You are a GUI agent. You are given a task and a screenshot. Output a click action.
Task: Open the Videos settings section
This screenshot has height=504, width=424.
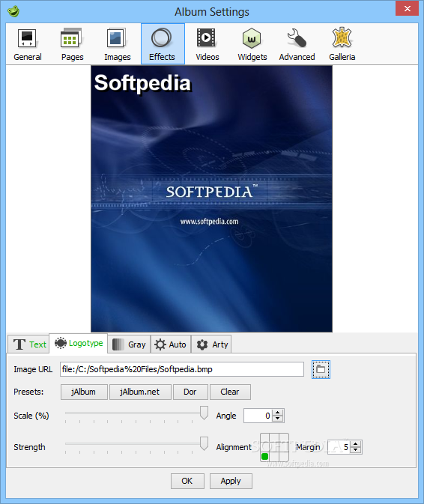pos(208,44)
